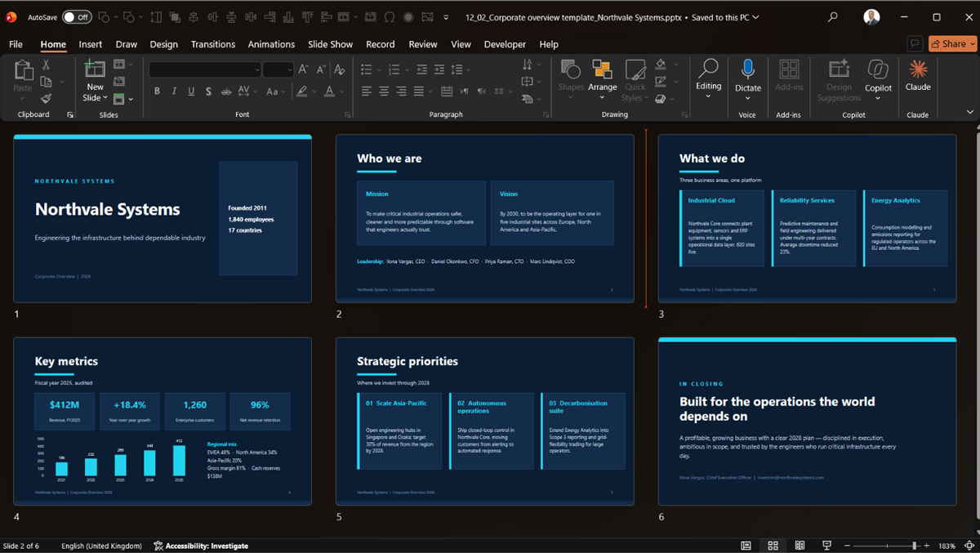Toggle Align Right paragraph
Image resolution: width=980 pixels, height=553 pixels.
401,91
